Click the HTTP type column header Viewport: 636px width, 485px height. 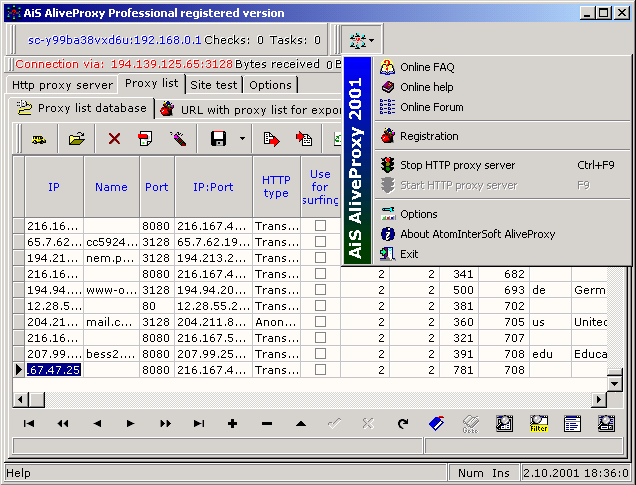276,187
